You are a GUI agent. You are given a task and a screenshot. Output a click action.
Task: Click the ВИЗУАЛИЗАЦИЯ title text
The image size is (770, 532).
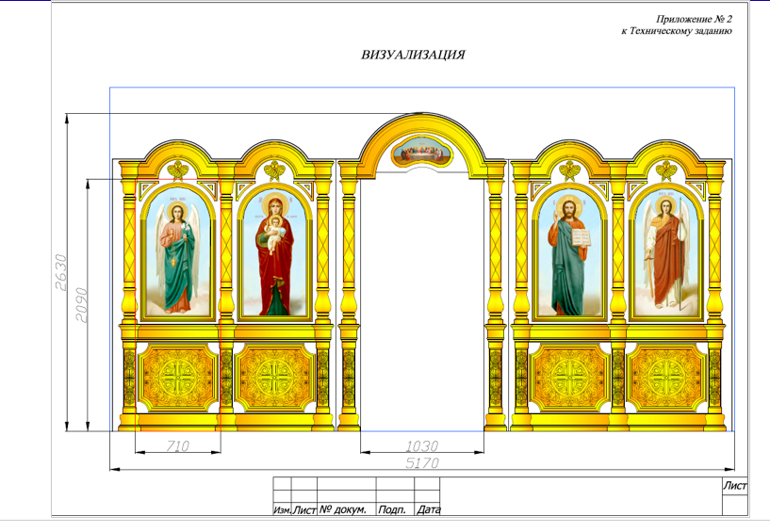[413, 55]
